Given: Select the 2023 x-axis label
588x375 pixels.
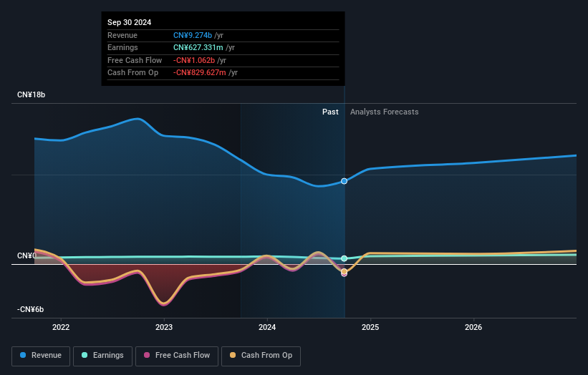Looking at the screenshot, I should pos(164,328).
